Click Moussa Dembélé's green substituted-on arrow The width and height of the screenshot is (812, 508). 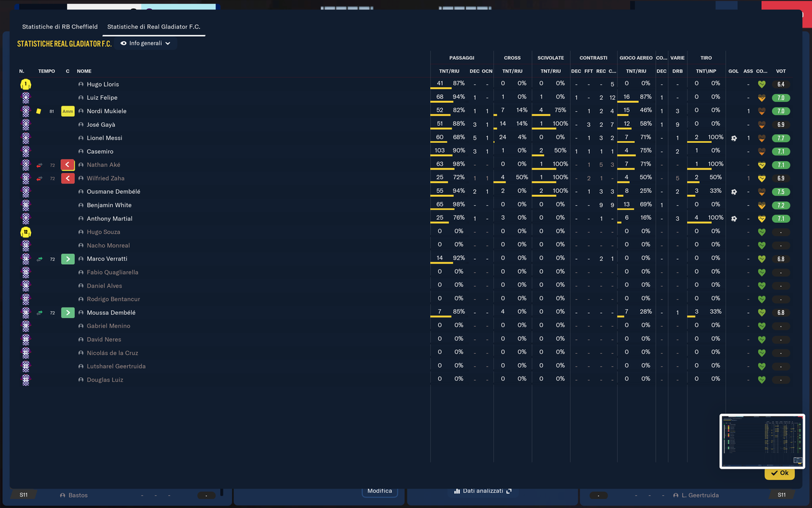[68, 313]
